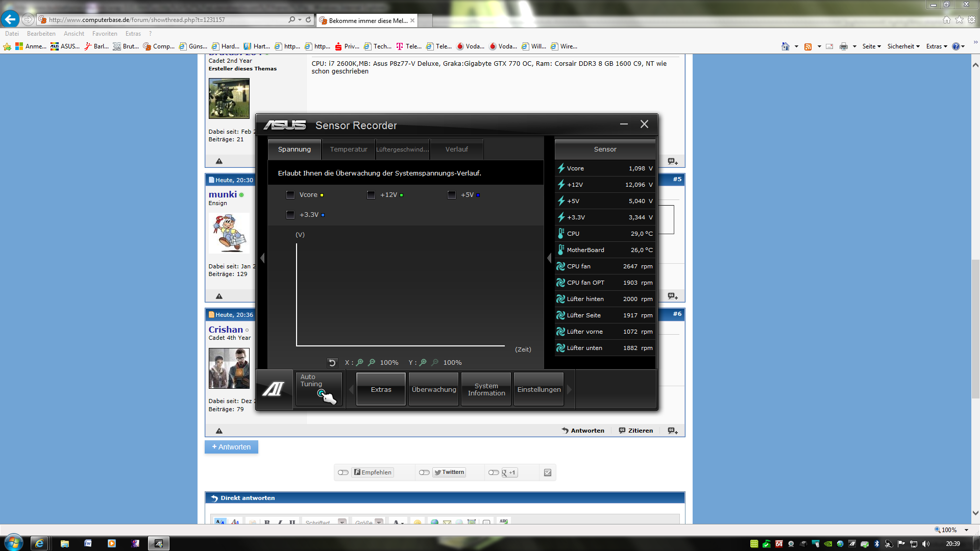
Task: Click the Auto Tuning button
Action: [x=319, y=389]
